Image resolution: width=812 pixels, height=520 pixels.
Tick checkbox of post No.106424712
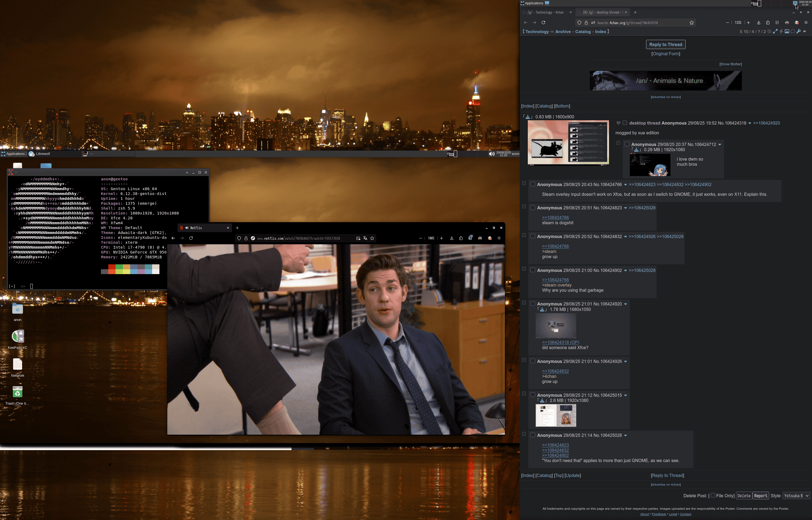tap(627, 144)
